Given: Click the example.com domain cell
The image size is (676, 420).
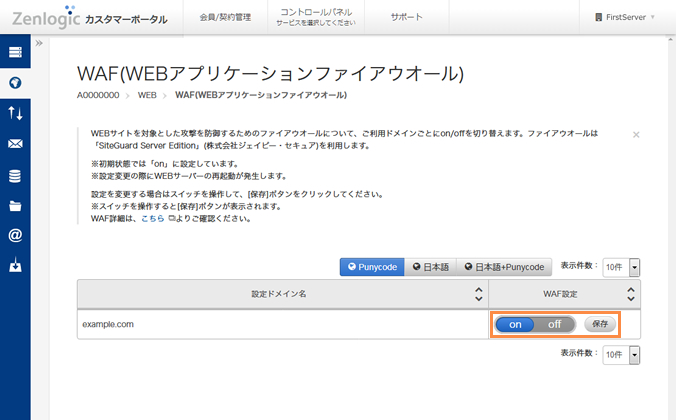Looking at the screenshot, I should (283, 324).
